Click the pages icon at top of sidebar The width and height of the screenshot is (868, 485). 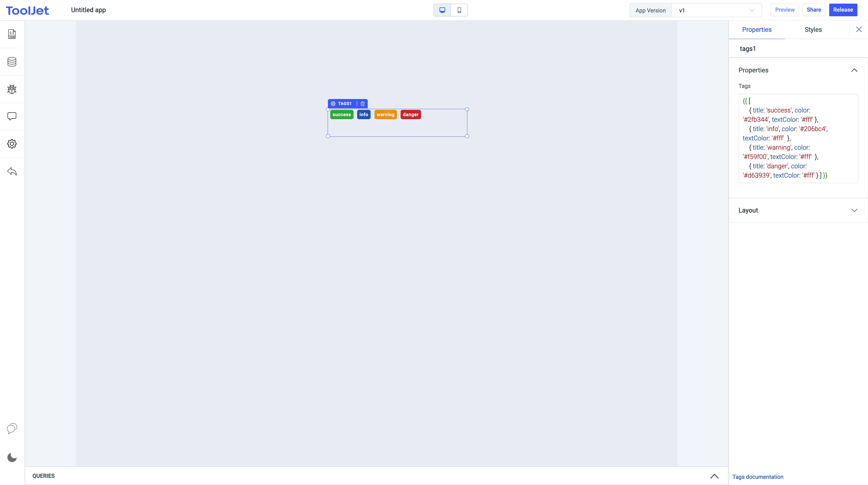12,34
